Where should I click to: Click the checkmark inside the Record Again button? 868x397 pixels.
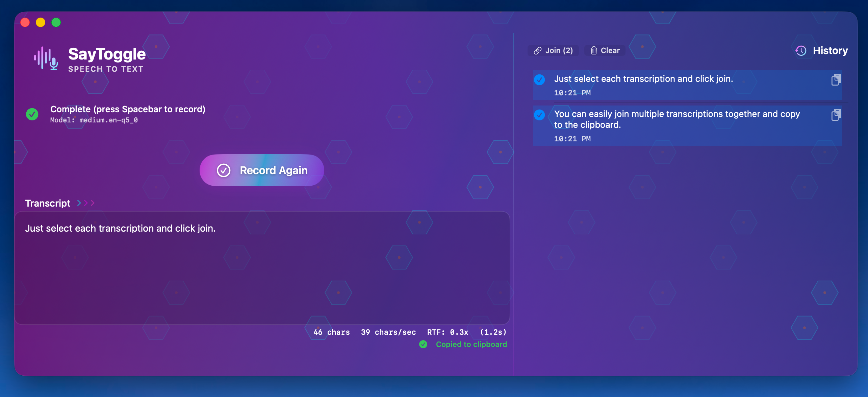(223, 170)
